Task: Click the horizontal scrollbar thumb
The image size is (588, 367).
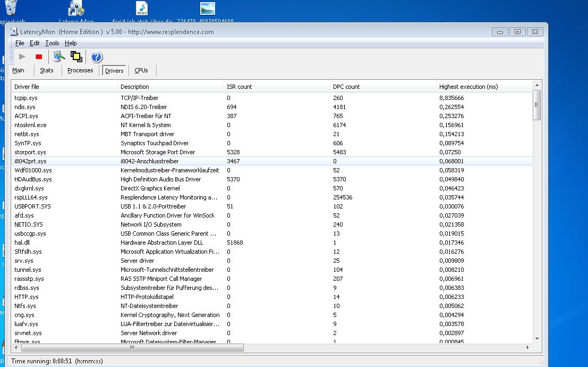Action: tap(132, 347)
